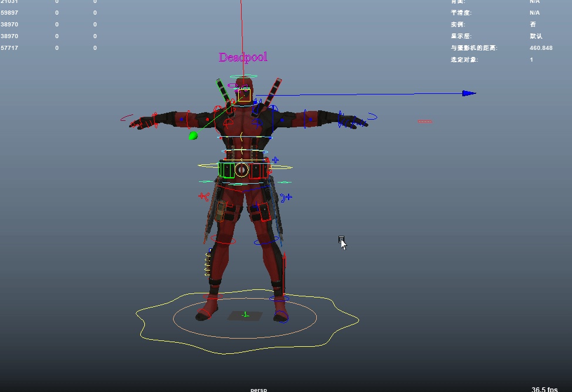The height and width of the screenshot is (392, 572).
Task: Select the red toe circle control
Action: [x=204, y=314]
